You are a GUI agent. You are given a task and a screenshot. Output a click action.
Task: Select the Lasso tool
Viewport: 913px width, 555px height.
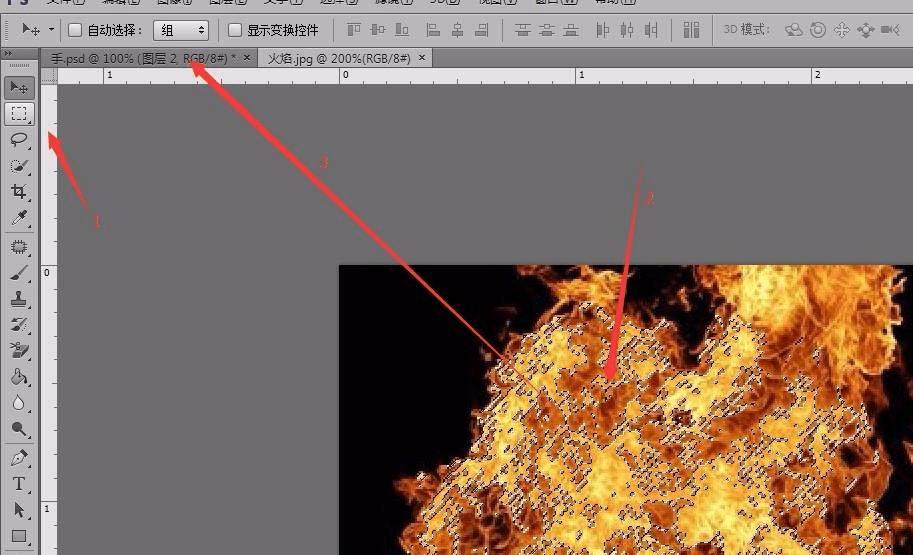click(19, 140)
